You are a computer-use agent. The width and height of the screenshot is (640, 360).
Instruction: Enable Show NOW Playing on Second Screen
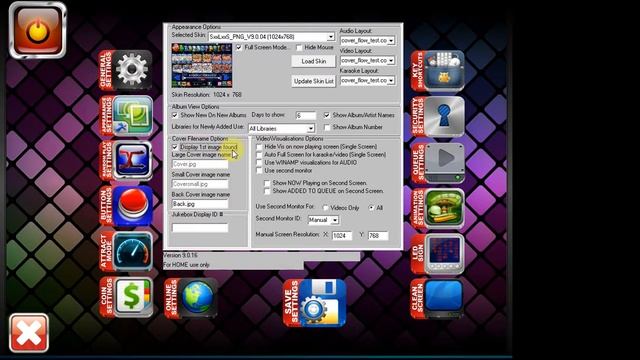point(267,183)
